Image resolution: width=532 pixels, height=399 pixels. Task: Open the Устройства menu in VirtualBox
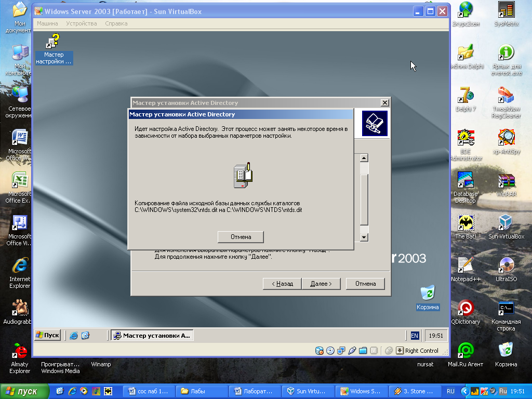[82, 23]
